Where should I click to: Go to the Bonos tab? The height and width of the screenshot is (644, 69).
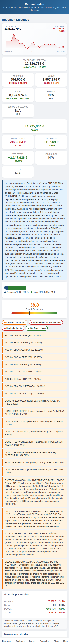coord(32,641)
